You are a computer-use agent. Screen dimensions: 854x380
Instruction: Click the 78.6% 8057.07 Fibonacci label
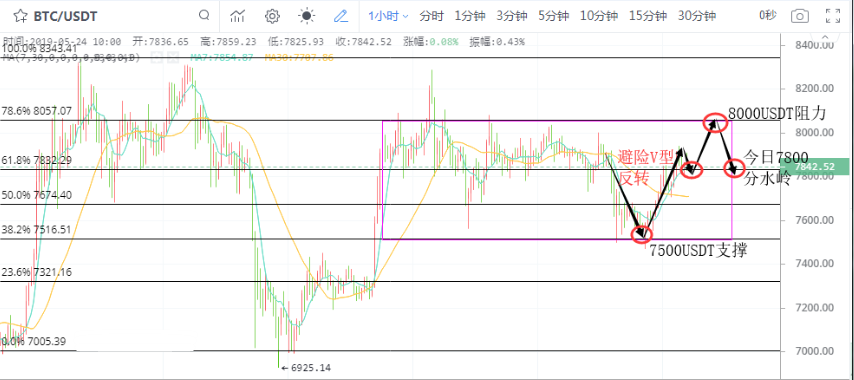pos(36,111)
